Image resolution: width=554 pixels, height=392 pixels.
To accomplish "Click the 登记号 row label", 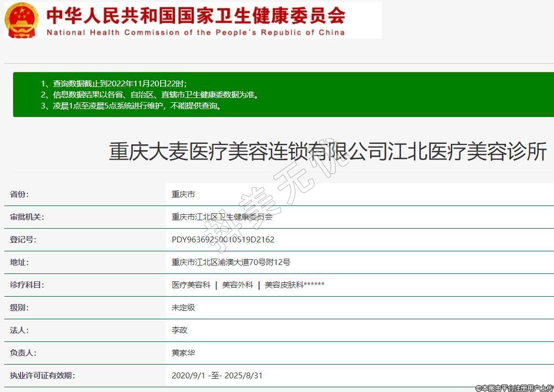I will click(23, 240).
